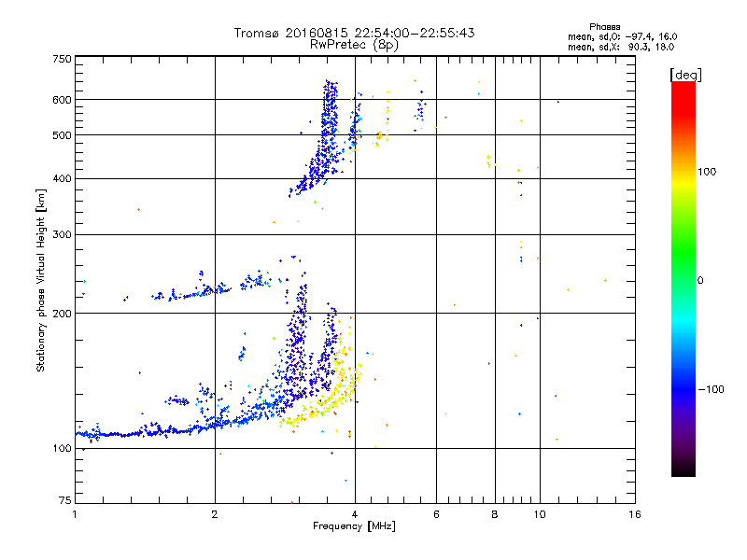Image resolution: width=747 pixels, height=560 pixels.
Task: Click the 'Stationary phase Virtual Height [km]' axis label
Action: 41,280
